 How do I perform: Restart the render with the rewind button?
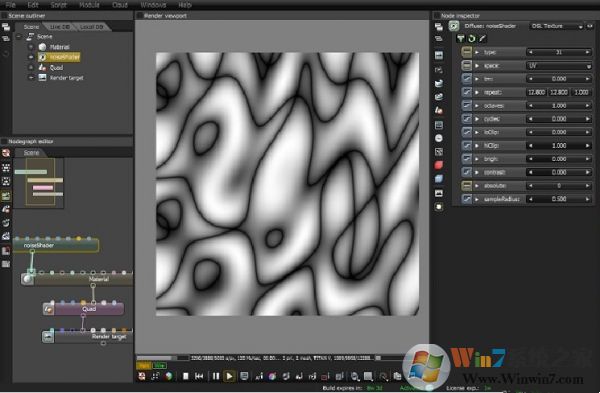(x=199, y=376)
